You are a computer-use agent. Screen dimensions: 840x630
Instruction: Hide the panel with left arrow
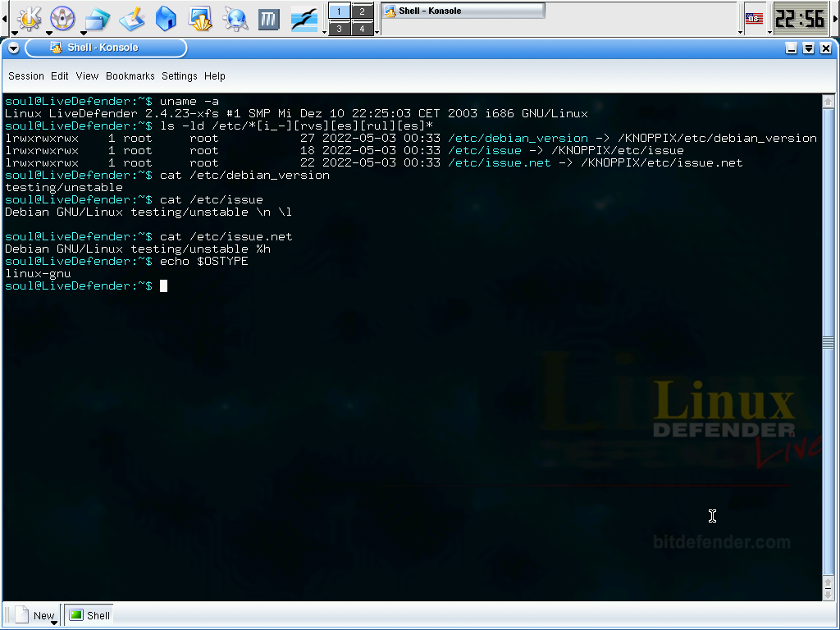[4, 18]
